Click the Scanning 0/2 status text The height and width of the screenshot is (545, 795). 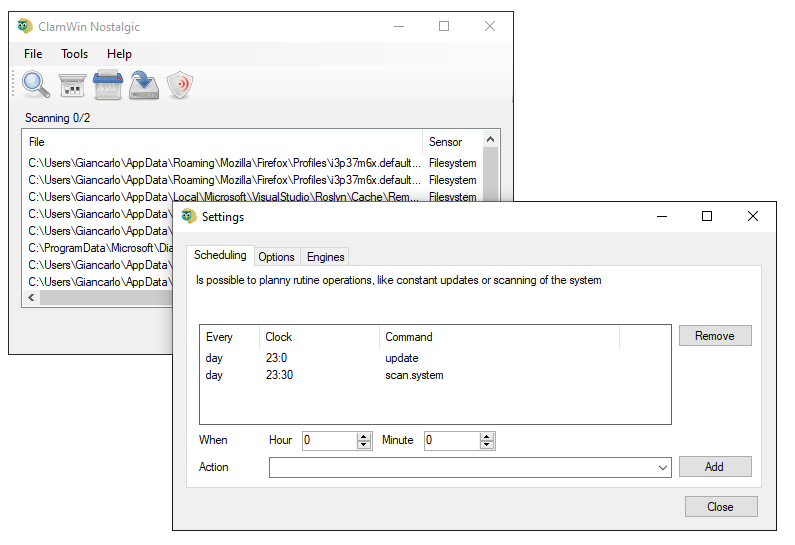pos(57,118)
